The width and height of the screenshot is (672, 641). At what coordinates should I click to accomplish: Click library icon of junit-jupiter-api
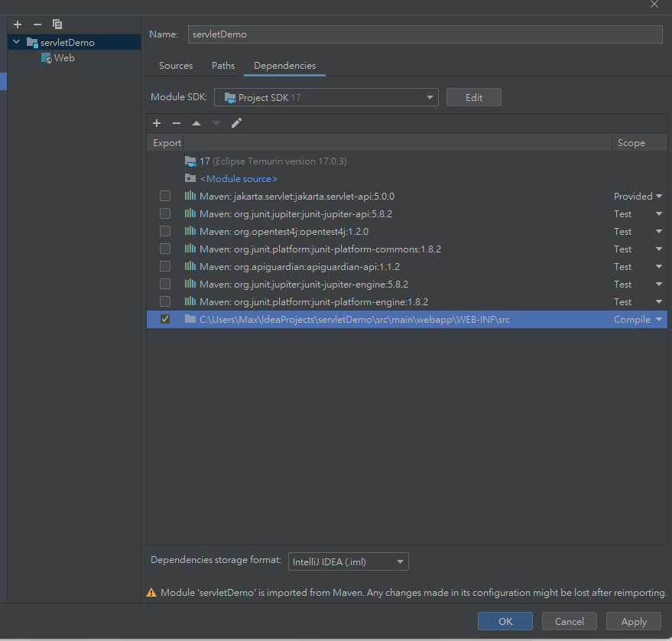(x=190, y=213)
